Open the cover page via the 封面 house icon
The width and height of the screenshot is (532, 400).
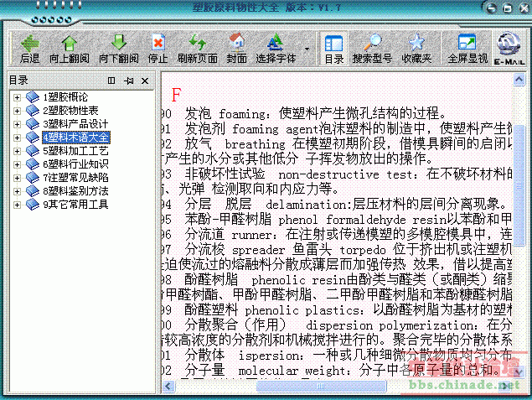[237, 43]
